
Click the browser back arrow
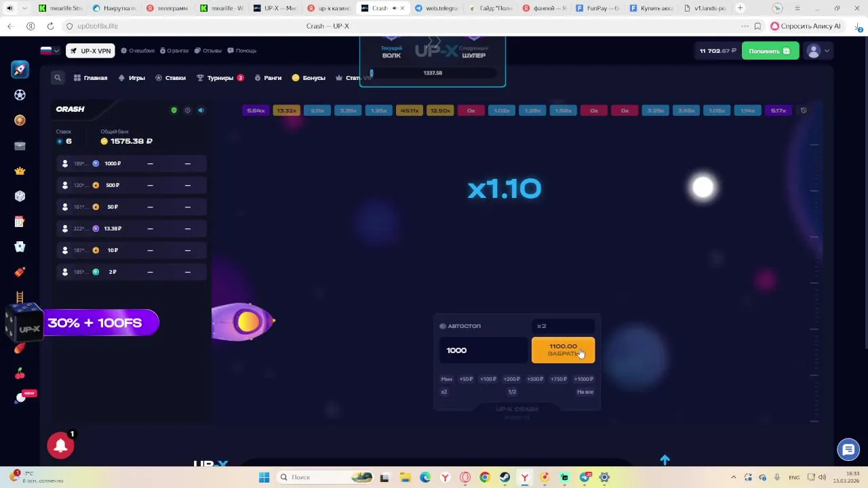[x=10, y=26]
